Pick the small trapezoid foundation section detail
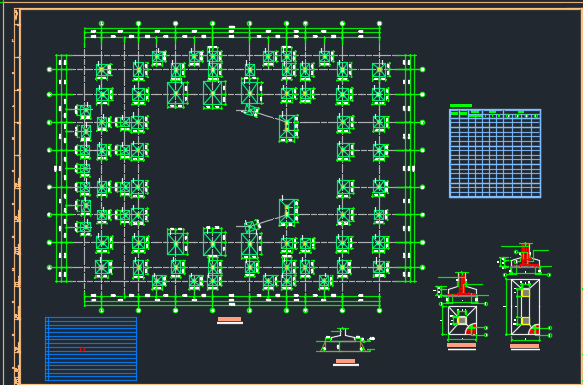This screenshot has width=583, height=385. (x=344, y=340)
